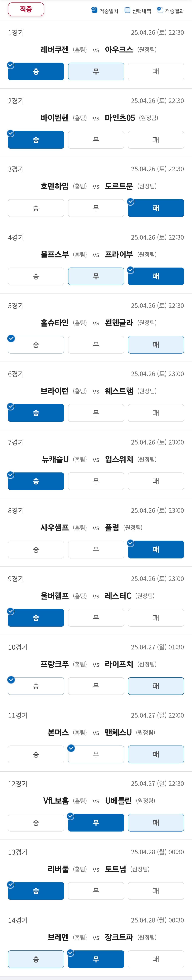The width and height of the screenshot is (192, 980).
Task: Select 패 for 바이뮌헨 vs 마인츠05
Action: point(156,140)
